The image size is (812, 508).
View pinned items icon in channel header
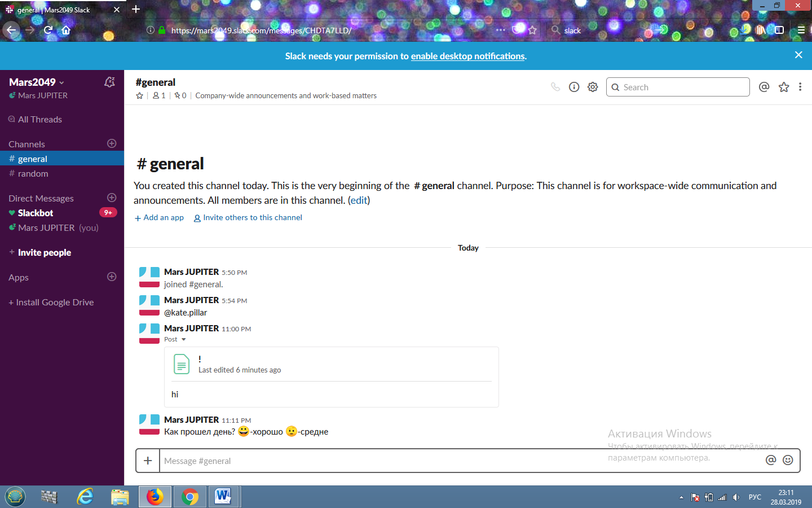[180, 96]
